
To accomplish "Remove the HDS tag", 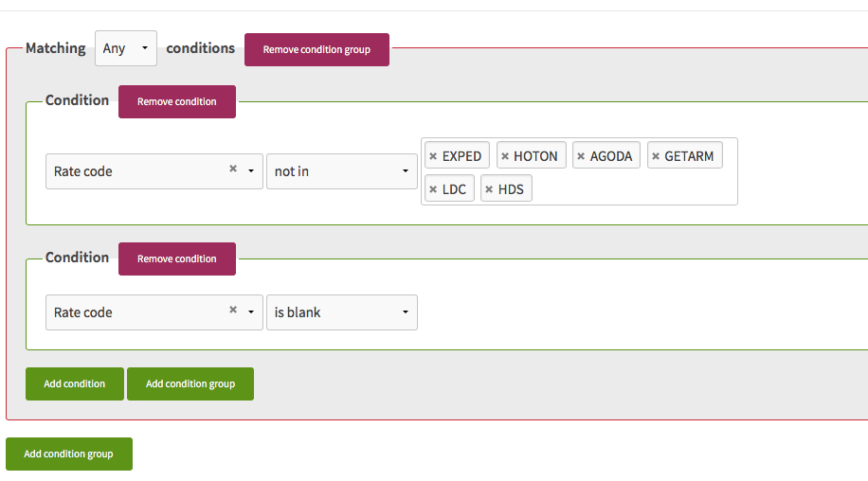I will [x=489, y=189].
